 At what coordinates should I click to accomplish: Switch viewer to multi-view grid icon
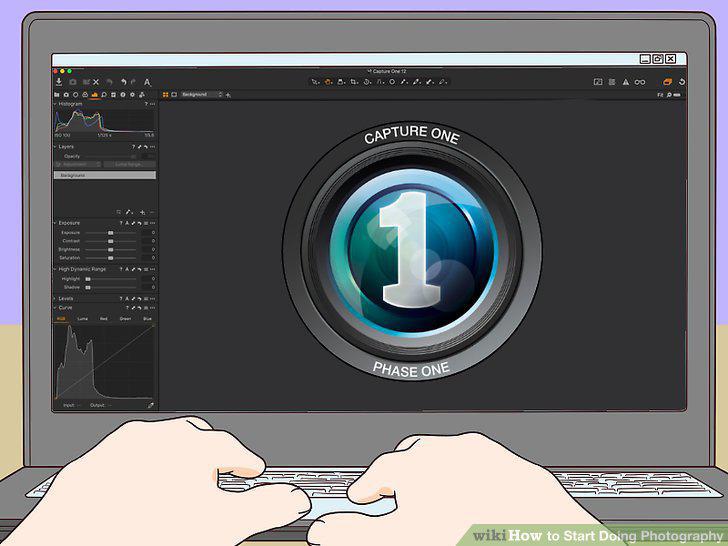pyautogui.click(x=165, y=95)
